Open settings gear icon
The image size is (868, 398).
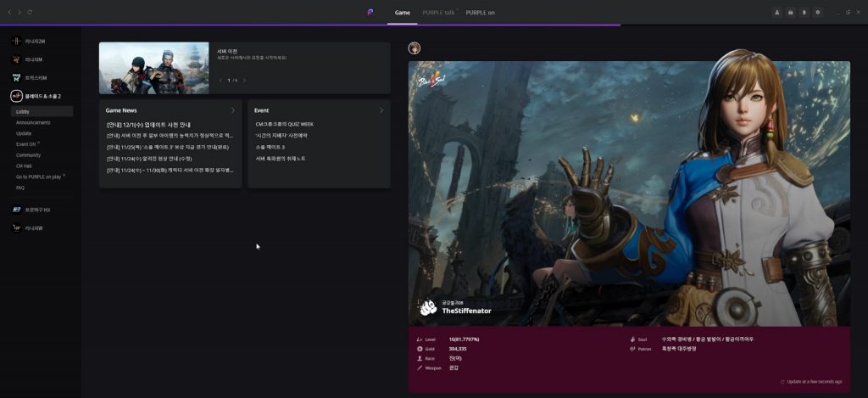[x=818, y=12]
